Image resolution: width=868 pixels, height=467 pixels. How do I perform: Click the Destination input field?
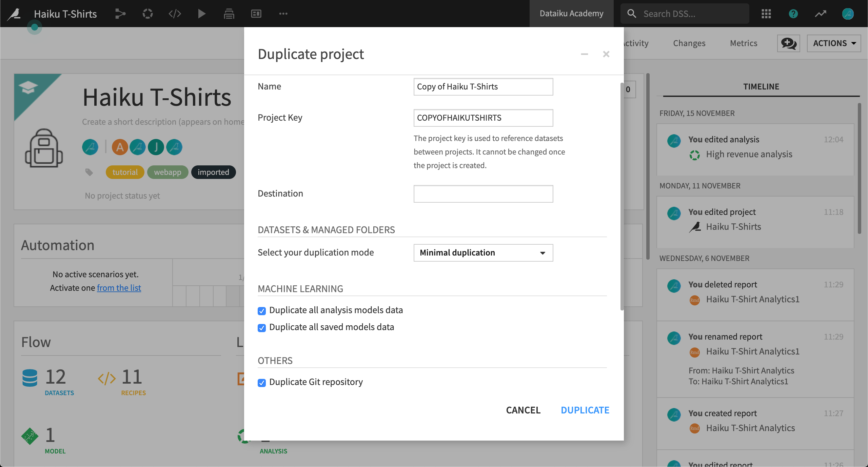click(483, 194)
